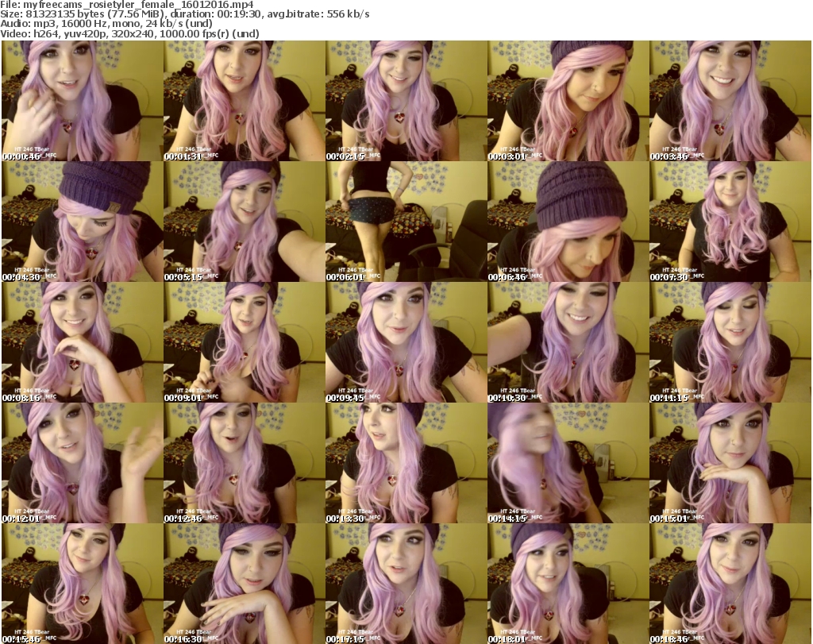Click the size text "81323135 bytes (77.56 MiB)"

[94, 14]
